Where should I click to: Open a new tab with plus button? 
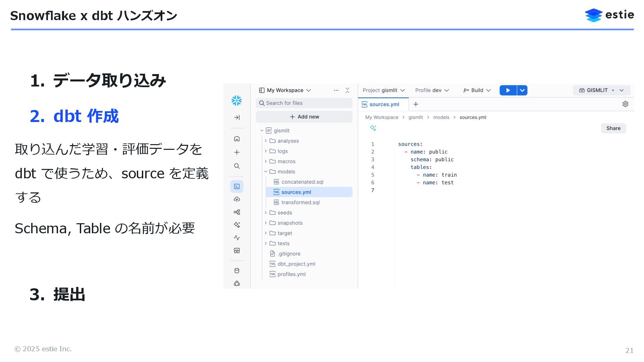pos(416,104)
